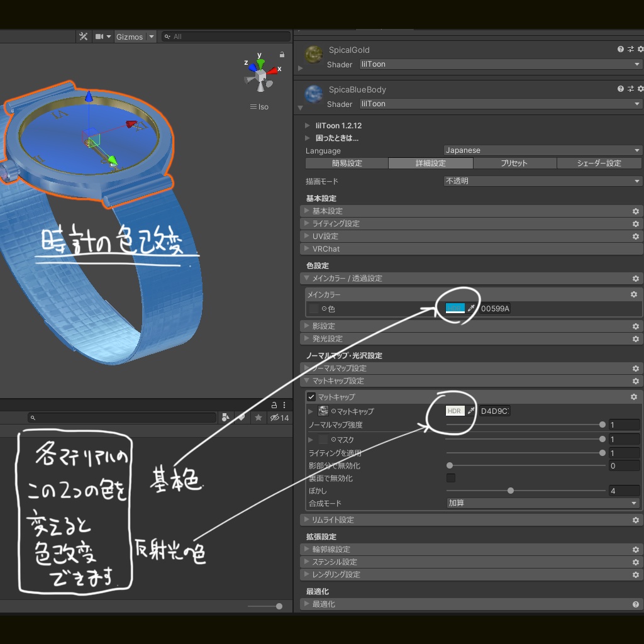Select the 簡易設定 tab
Image resolution: width=644 pixels, height=644 pixels.
coord(346,163)
